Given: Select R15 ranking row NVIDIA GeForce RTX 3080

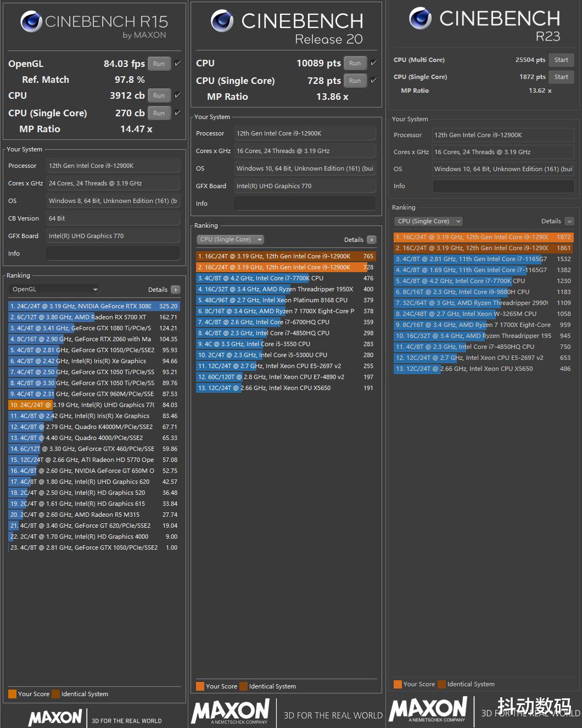Looking at the screenshot, I should pos(94,306).
